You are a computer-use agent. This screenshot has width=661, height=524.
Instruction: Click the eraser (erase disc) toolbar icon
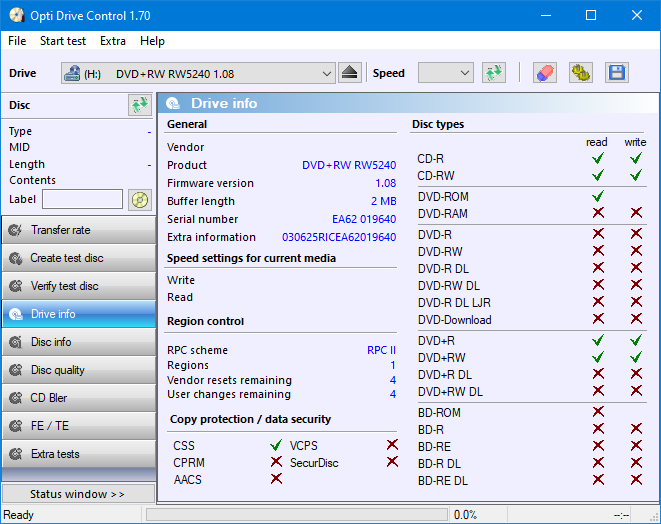pos(545,73)
